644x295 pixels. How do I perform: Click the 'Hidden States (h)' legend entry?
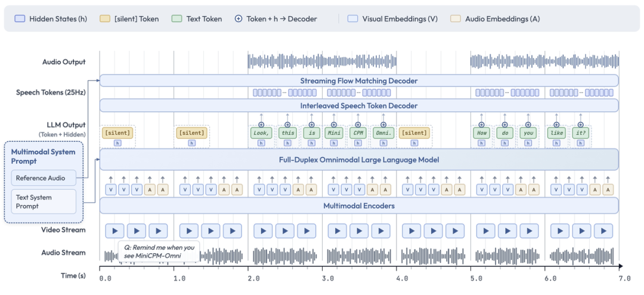(x=52, y=19)
